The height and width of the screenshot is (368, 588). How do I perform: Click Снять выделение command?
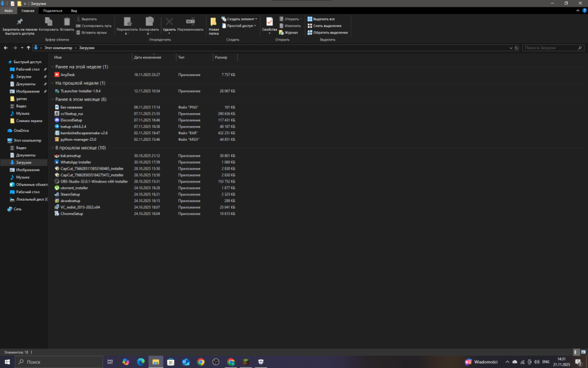(325, 25)
